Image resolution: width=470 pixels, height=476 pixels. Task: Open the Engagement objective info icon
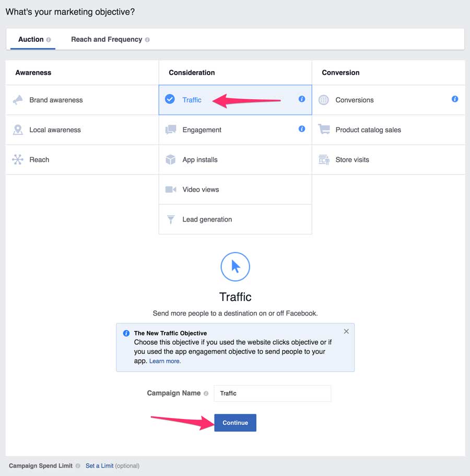click(302, 129)
